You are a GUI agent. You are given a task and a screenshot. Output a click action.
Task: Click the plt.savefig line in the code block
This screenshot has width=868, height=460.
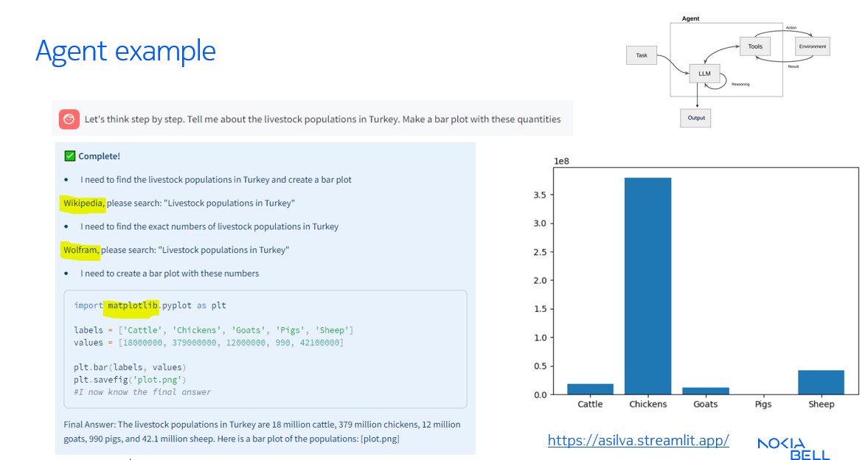[125, 380]
